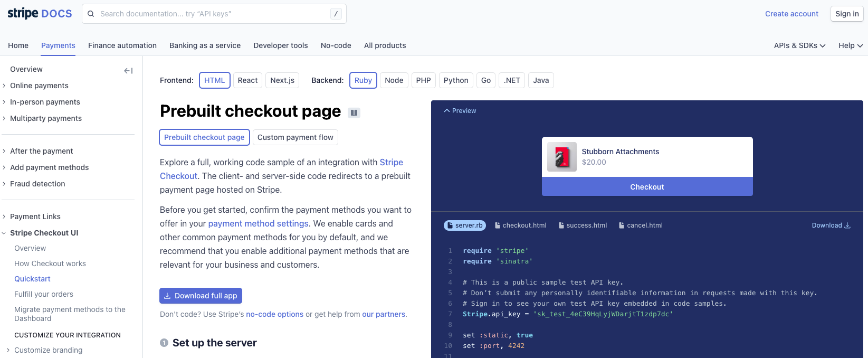Click the slash shortcut badge in search

336,14
